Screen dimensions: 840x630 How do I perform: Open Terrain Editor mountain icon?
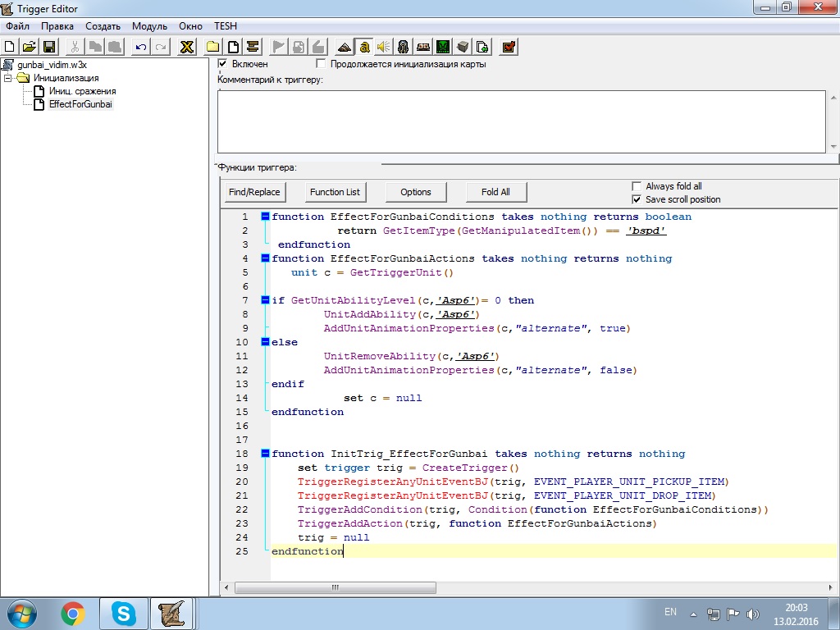click(345, 46)
